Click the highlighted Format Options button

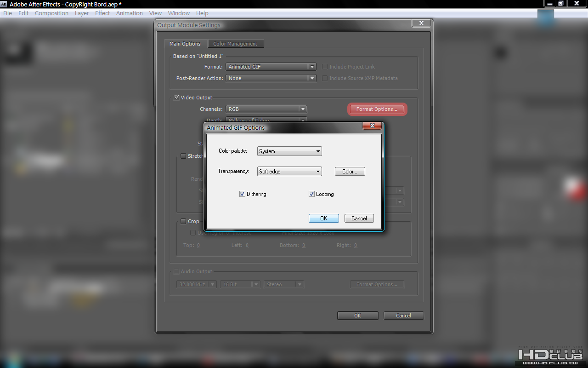(x=377, y=109)
